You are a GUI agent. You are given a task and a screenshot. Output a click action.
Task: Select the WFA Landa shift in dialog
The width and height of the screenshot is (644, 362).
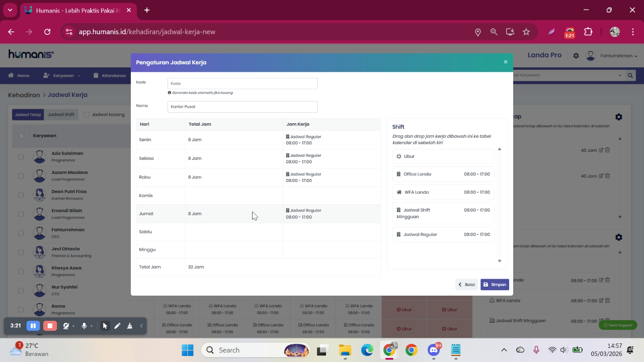443,192
